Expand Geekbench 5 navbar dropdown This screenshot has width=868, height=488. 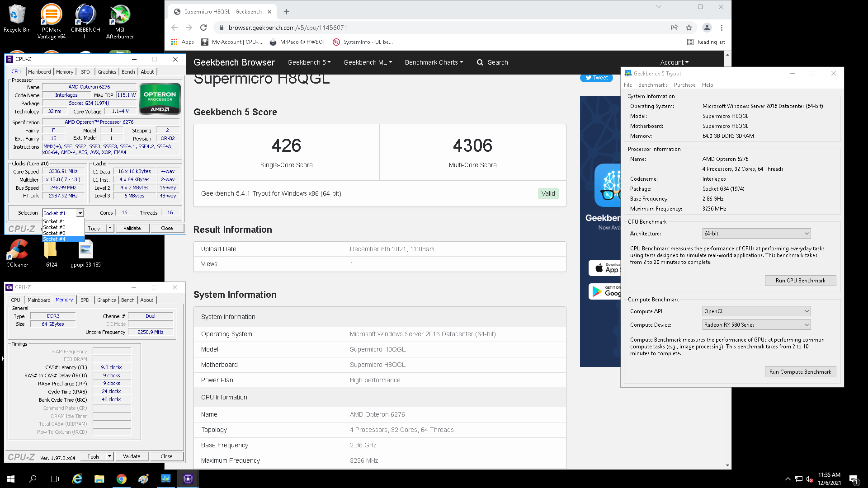click(309, 62)
